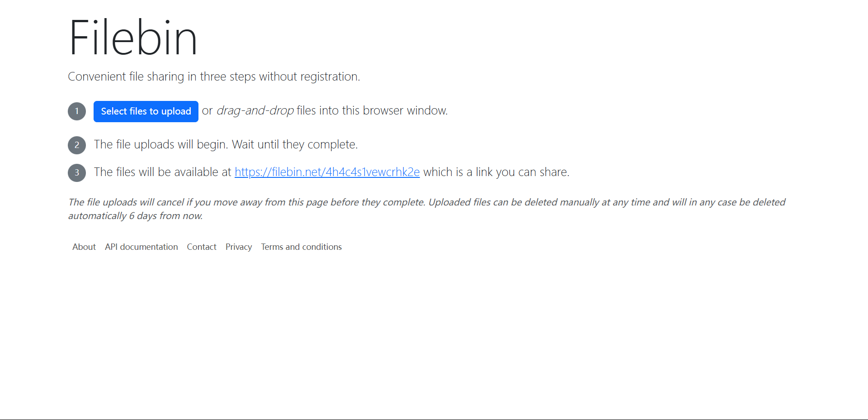Click "The files will be available at" text
This screenshot has height=420, width=868.
(x=162, y=172)
